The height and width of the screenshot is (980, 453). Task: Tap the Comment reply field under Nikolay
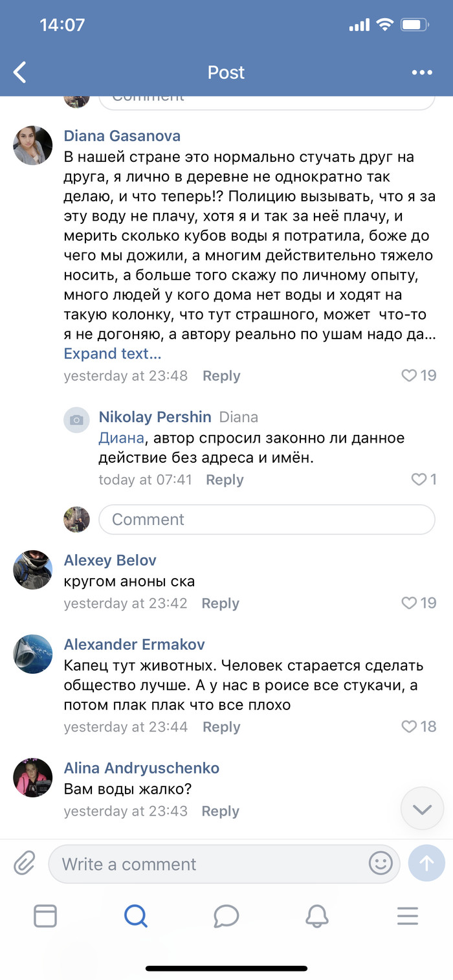(267, 520)
